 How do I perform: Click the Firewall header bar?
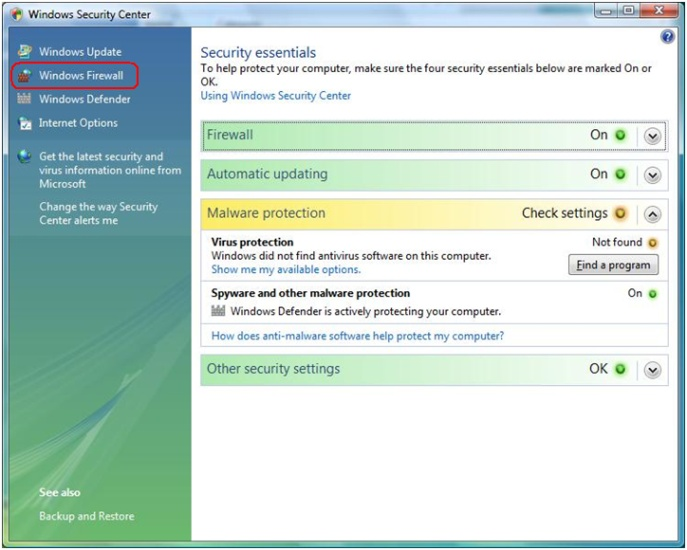[x=434, y=136]
